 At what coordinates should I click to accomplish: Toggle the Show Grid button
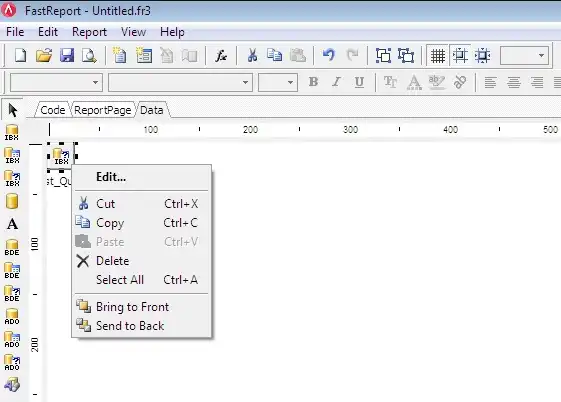coord(438,55)
